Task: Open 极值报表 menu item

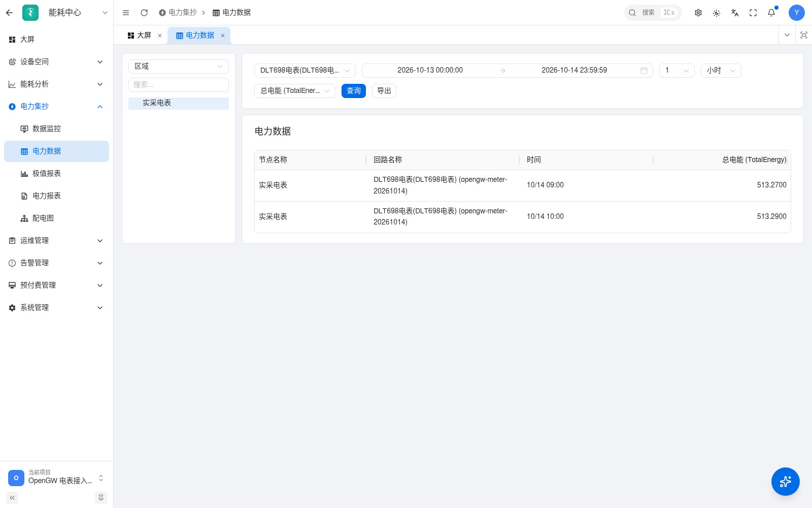Action: click(56, 174)
